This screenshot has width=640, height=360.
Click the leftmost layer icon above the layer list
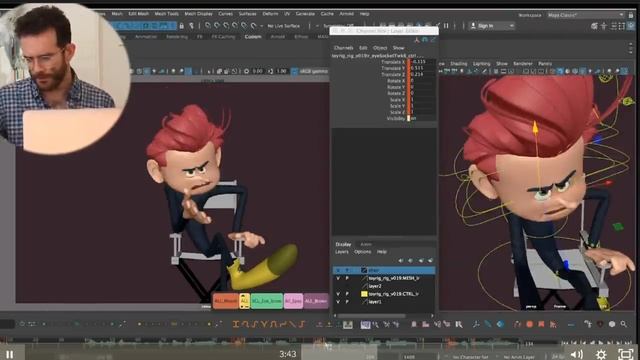[401, 260]
